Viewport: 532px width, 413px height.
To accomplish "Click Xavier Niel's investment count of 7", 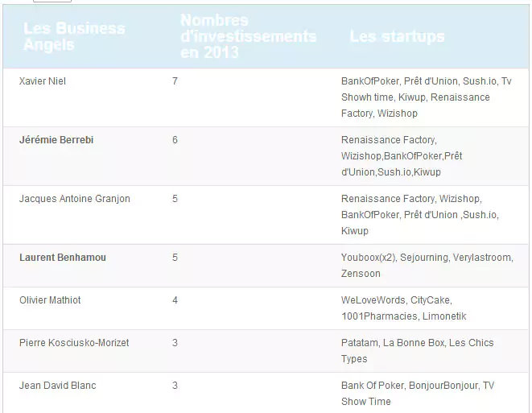I will (x=175, y=81).
